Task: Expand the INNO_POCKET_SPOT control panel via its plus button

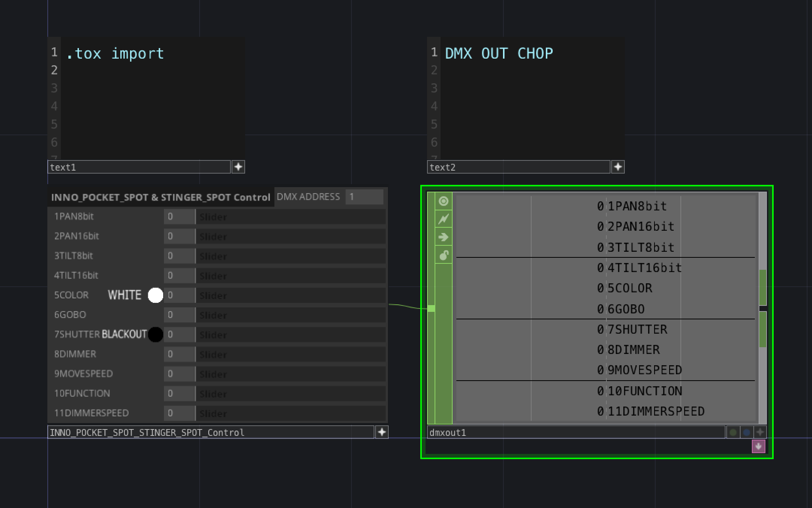Action: click(381, 432)
